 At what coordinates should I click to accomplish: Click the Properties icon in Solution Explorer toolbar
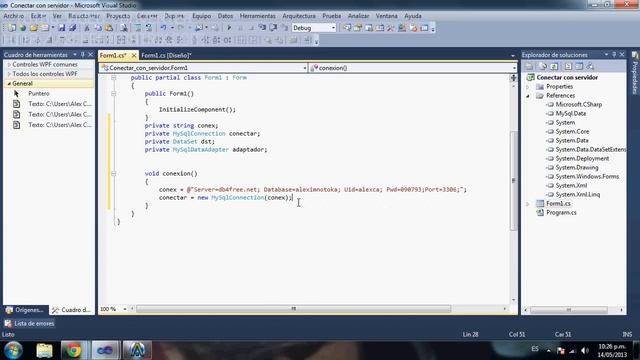point(529,66)
